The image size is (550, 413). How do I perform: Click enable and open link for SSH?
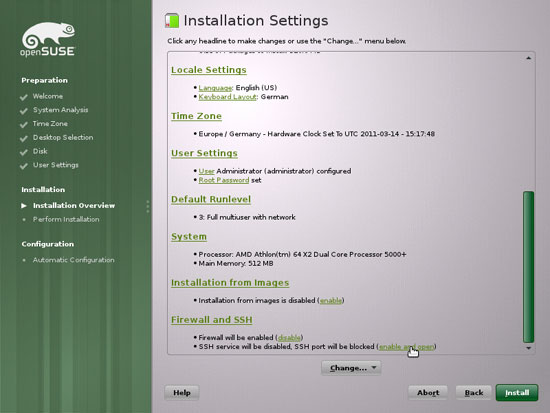[407, 347]
